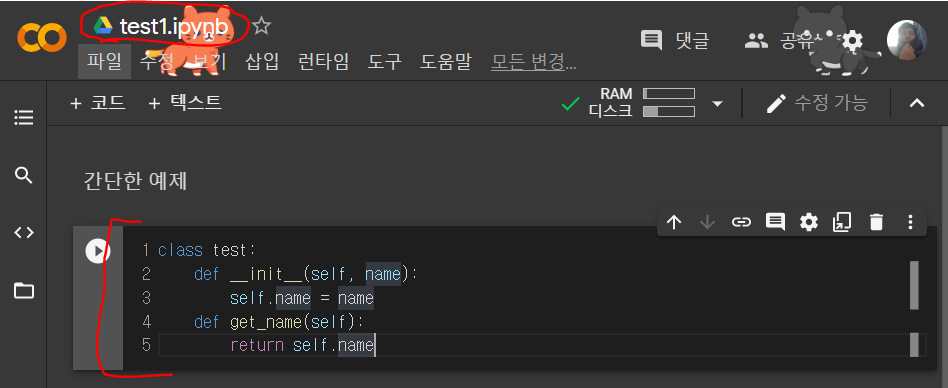This screenshot has width=948, height=388.
Task: Mirror cell in tab icon
Action: (842, 222)
